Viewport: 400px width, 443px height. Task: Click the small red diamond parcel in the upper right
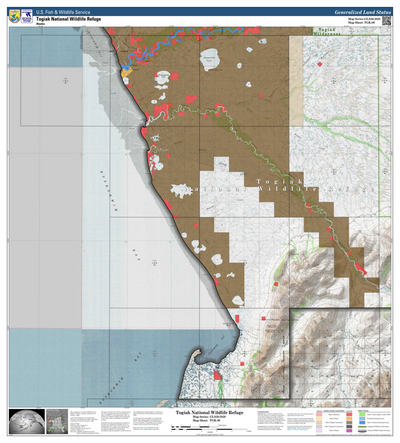[x=320, y=64]
